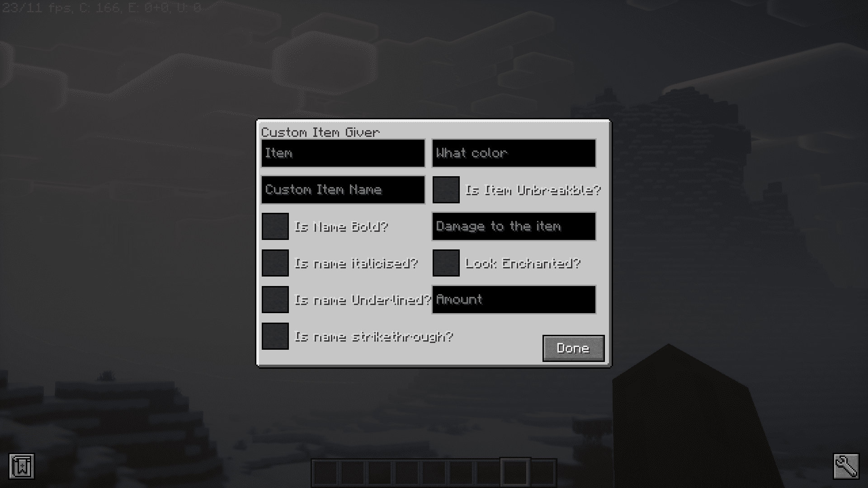Viewport: 868px width, 488px height.
Task: Enable Look Enchanted checkbox
Action: tap(446, 263)
